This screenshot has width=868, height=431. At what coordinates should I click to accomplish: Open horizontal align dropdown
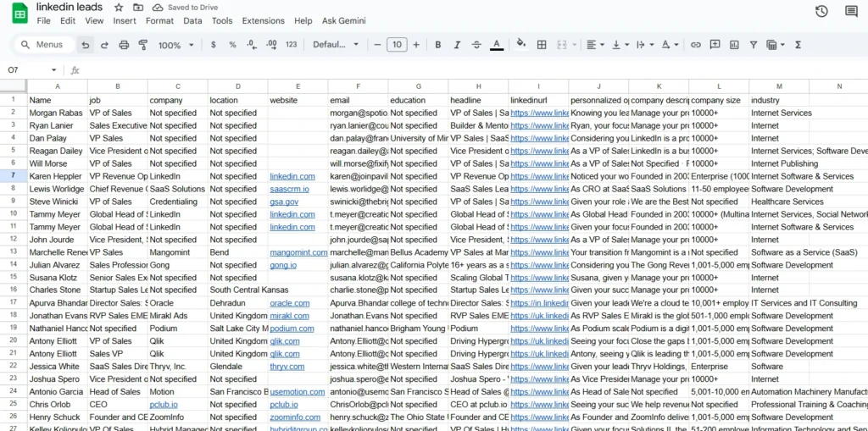click(x=595, y=45)
